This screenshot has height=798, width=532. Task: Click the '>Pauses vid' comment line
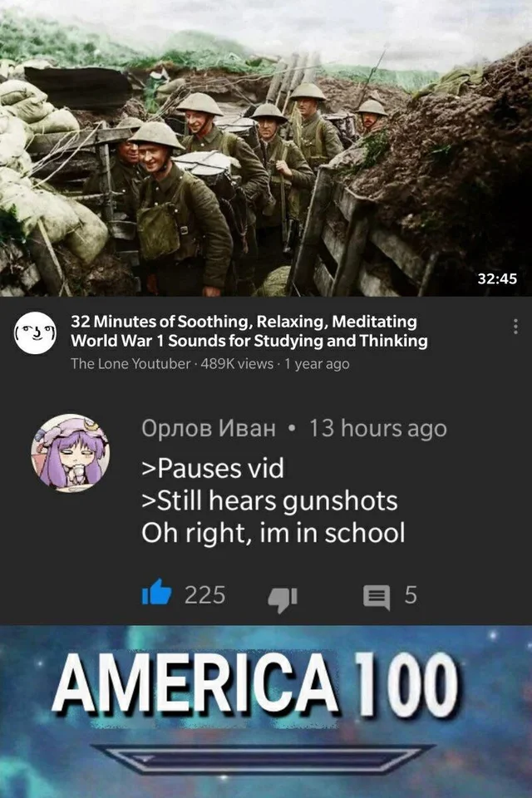213,469
